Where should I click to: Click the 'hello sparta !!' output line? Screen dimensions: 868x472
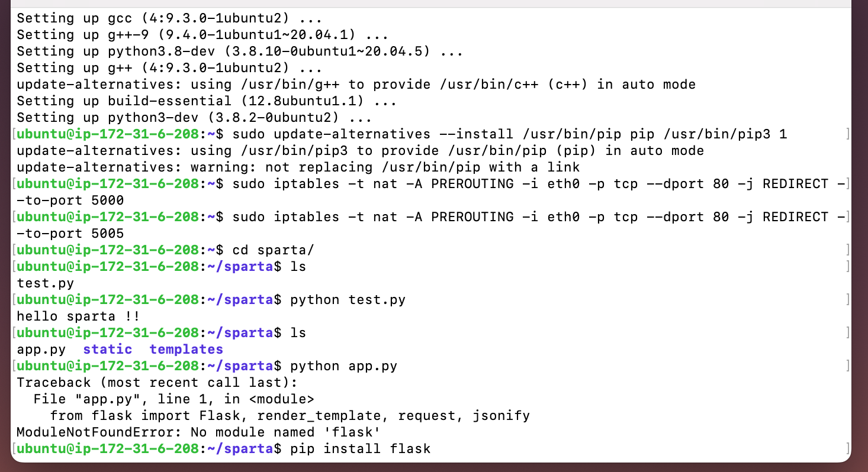click(78, 316)
